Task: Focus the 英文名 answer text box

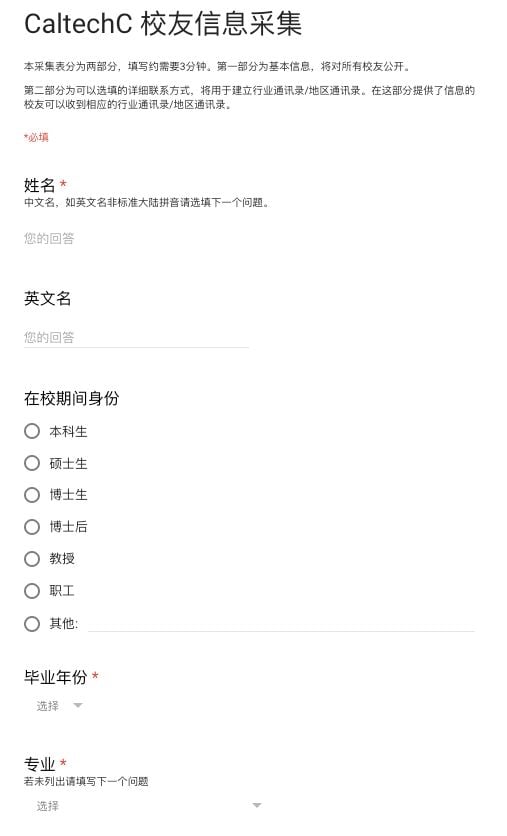Action: click(x=136, y=337)
